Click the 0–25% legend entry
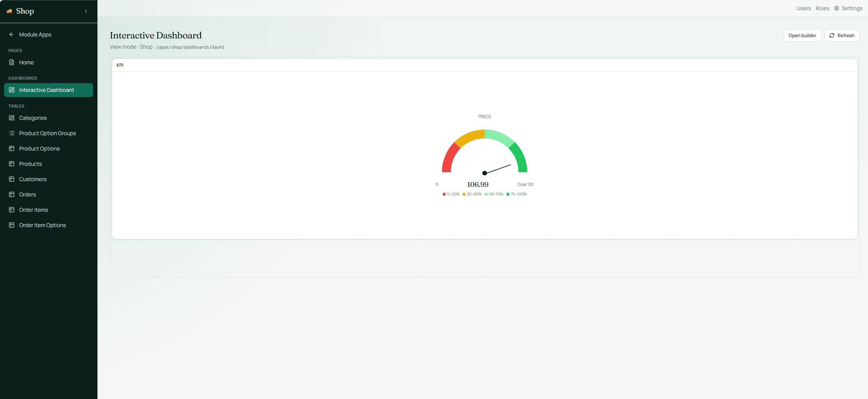This screenshot has height=399, width=868. point(451,194)
